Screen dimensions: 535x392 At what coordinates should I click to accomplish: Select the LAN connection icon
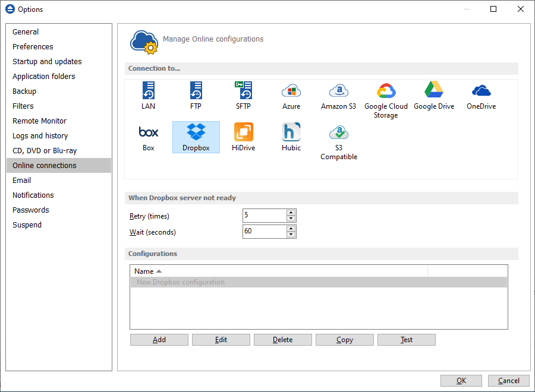[149, 96]
